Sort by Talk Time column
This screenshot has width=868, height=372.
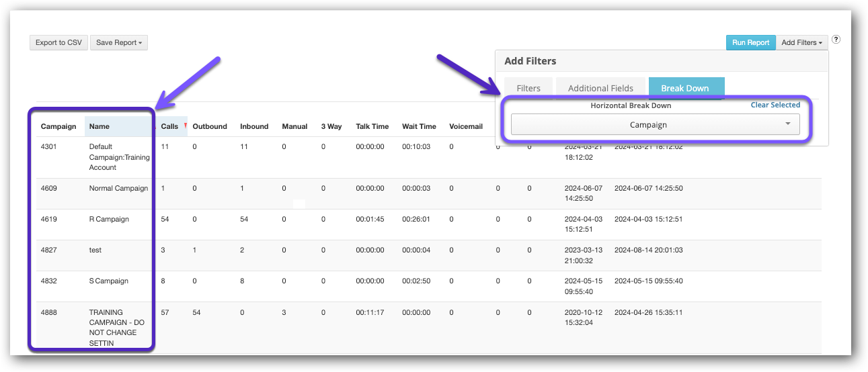pyautogui.click(x=372, y=126)
